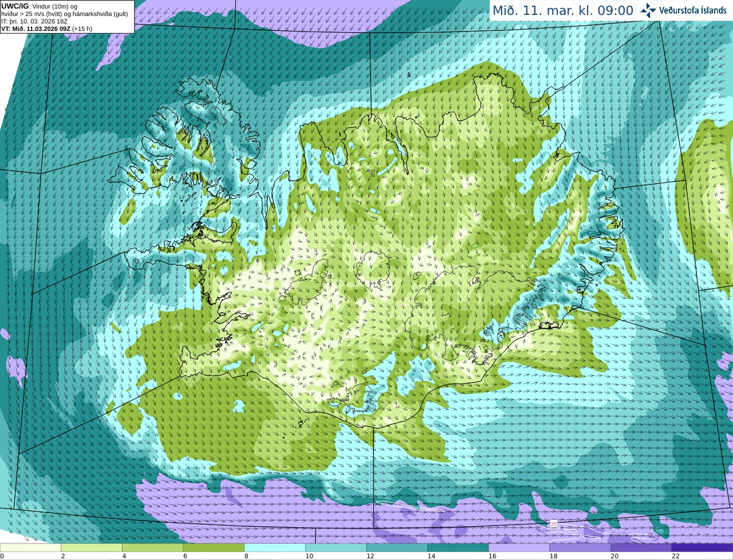This screenshot has height=560, width=733.
Task: Click the Veðurstofa Íslands logo icon
Action: click(648, 10)
